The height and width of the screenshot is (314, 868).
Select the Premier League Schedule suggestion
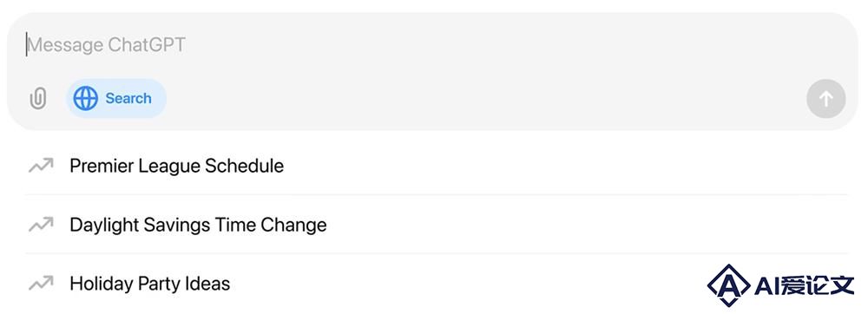tap(437, 166)
